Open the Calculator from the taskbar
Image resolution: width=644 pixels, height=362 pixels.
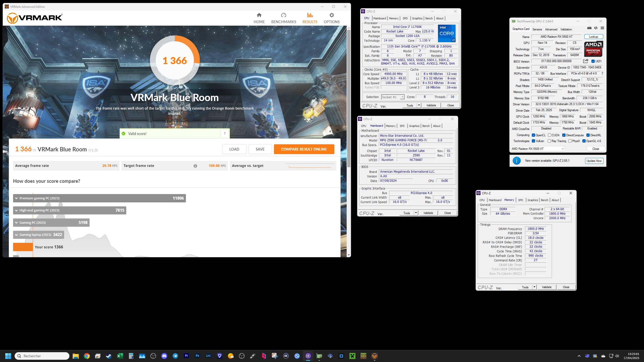tap(131, 356)
